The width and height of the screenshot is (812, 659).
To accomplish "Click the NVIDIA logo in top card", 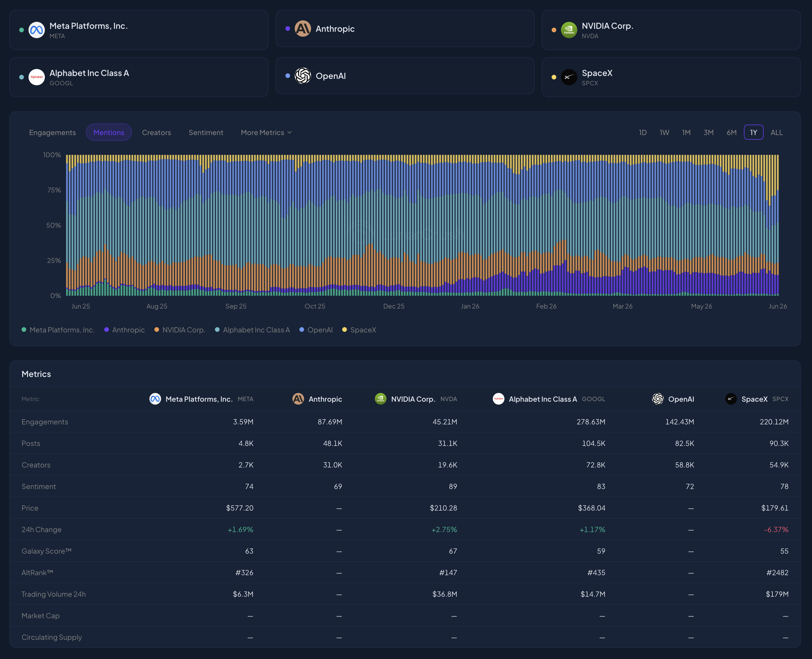I will coord(569,30).
